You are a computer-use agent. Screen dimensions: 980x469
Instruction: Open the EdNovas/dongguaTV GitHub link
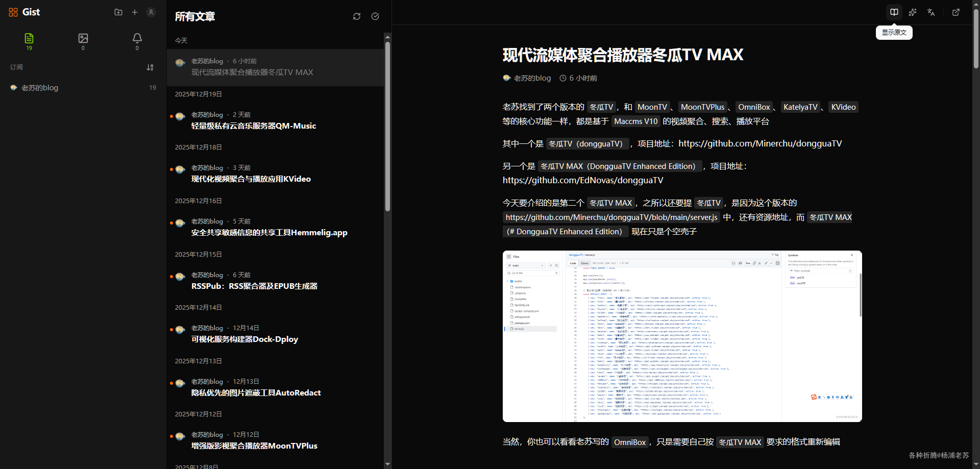(x=583, y=180)
